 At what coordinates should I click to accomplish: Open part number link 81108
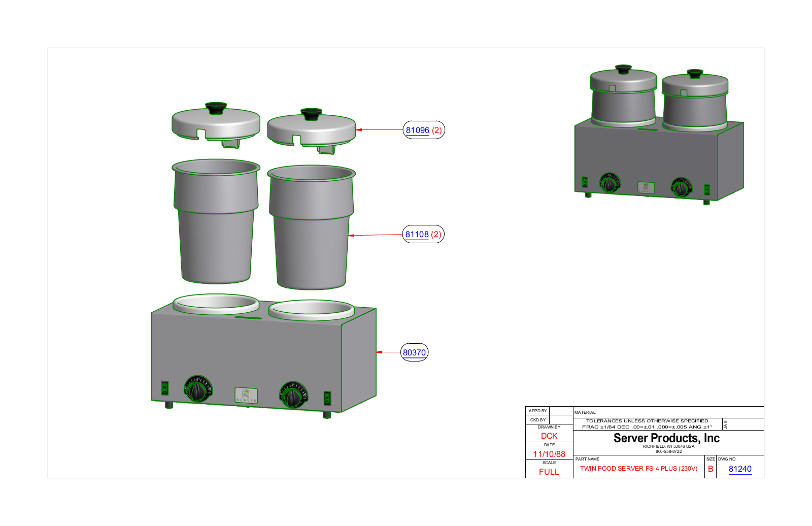pyautogui.click(x=417, y=234)
